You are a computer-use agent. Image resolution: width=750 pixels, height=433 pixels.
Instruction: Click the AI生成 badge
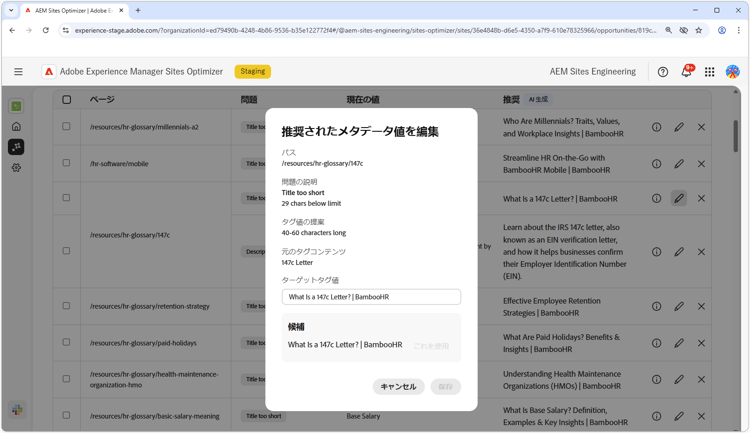tap(538, 100)
